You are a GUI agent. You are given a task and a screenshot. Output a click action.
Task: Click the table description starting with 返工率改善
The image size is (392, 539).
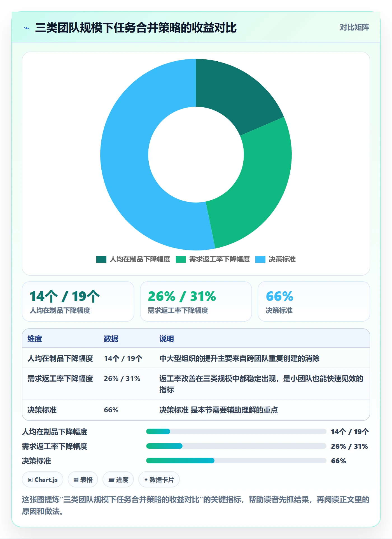[x=261, y=384]
